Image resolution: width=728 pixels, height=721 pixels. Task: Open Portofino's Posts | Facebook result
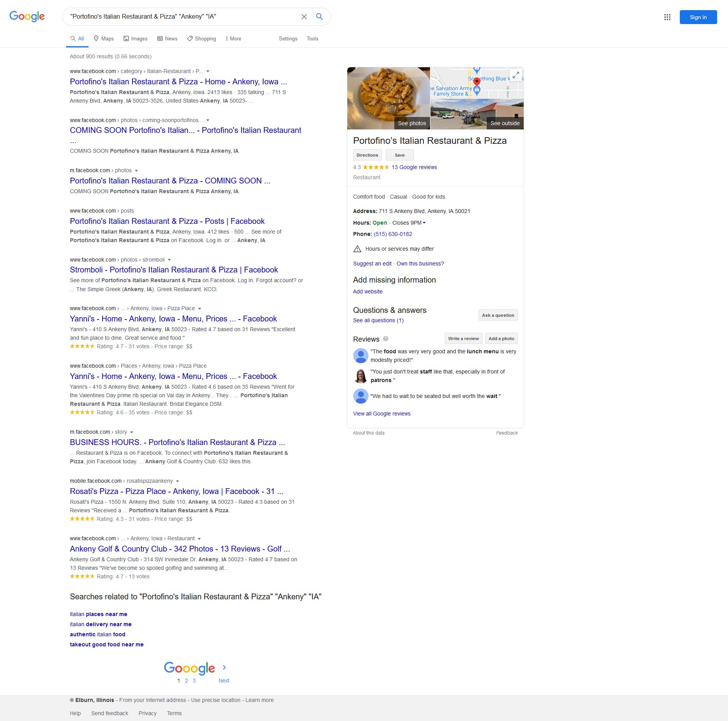point(167,221)
